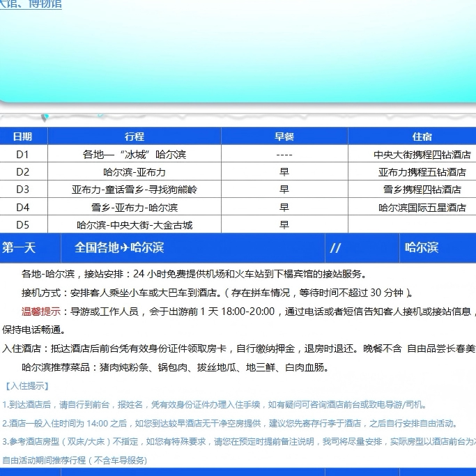Screen dimensions: 476x476
Task: Select the D3 date cell
Action: 22,190
